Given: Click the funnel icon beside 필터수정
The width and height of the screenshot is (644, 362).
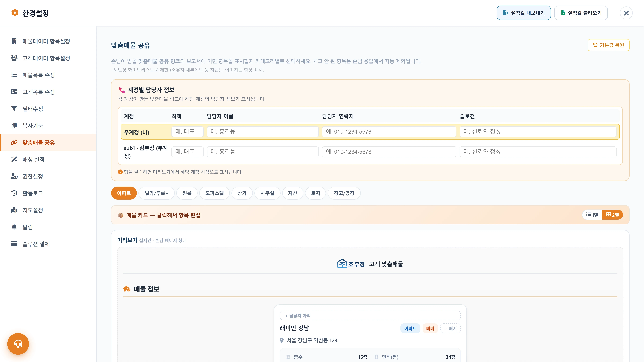Looking at the screenshot, I should tap(14, 108).
